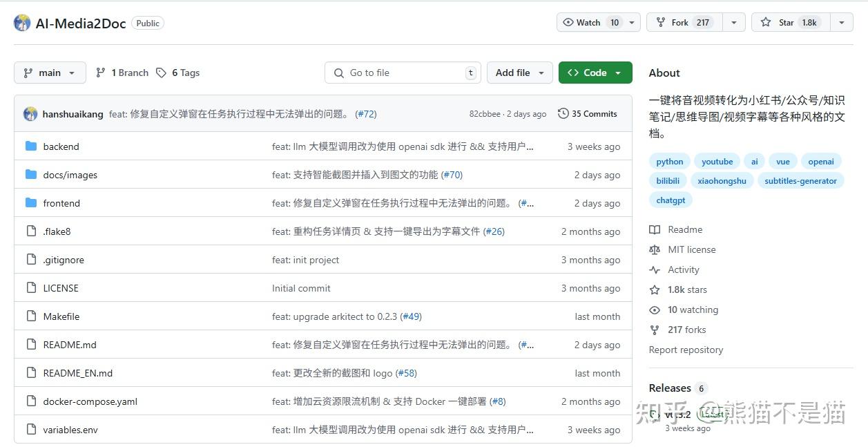This screenshot has width=868, height=447.
Task: Select the bilibili topic tag
Action: tap(668, 180)
